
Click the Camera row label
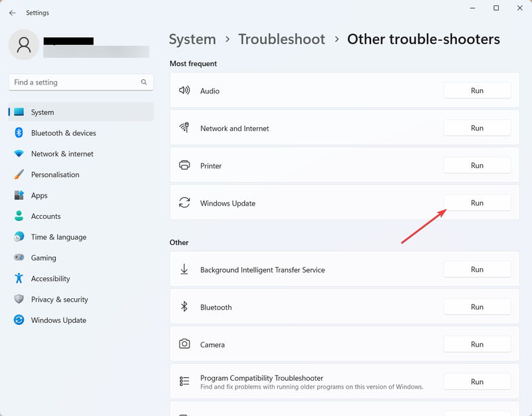[x=212, y=345]
